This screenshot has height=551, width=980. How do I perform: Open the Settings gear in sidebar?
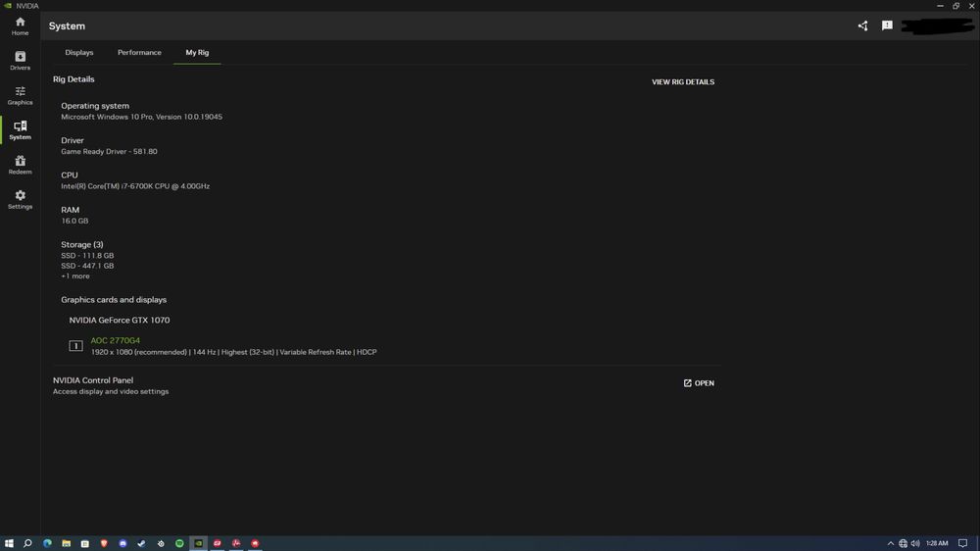[20, 199]
